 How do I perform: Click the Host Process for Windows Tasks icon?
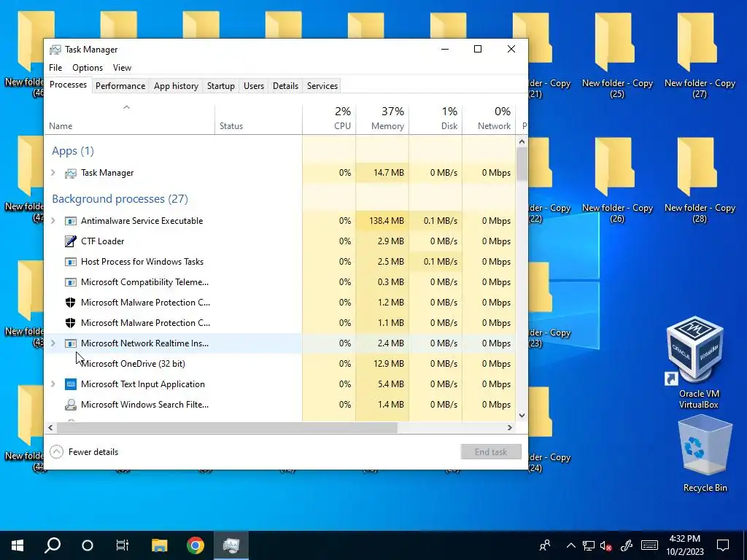point(71,262)
